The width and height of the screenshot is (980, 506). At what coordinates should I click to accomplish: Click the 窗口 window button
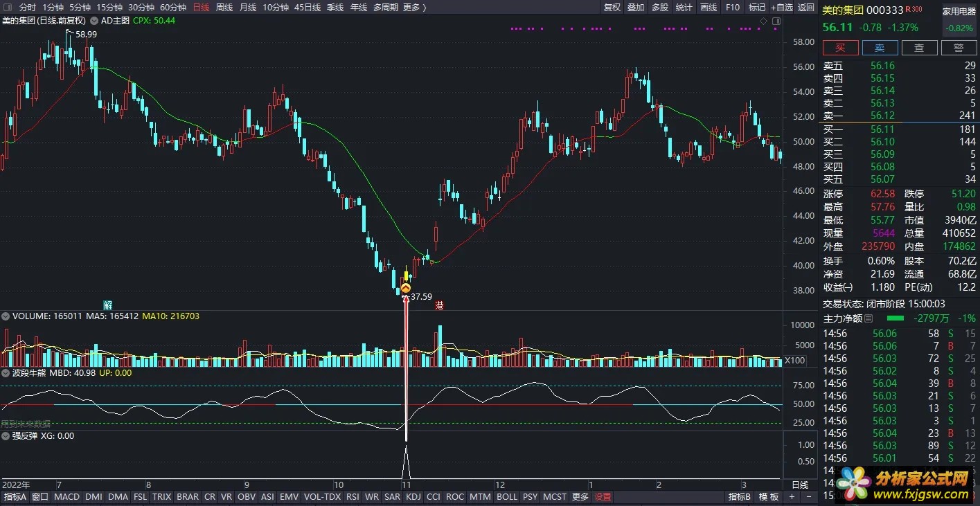[x=40, y=497]
